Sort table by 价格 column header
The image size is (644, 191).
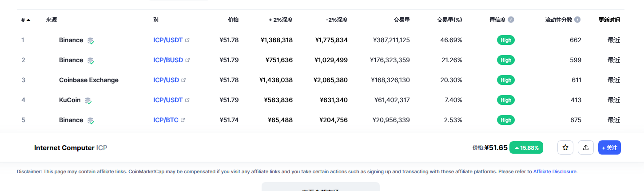233,20
